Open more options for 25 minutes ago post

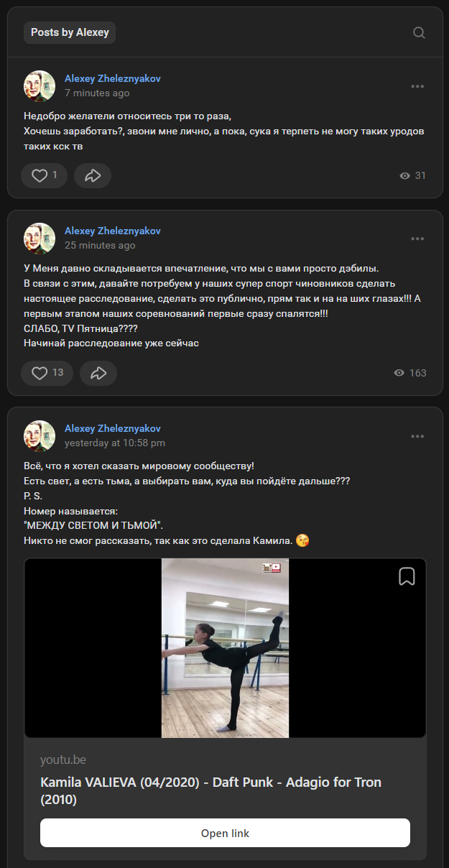[x=417, y=239]
